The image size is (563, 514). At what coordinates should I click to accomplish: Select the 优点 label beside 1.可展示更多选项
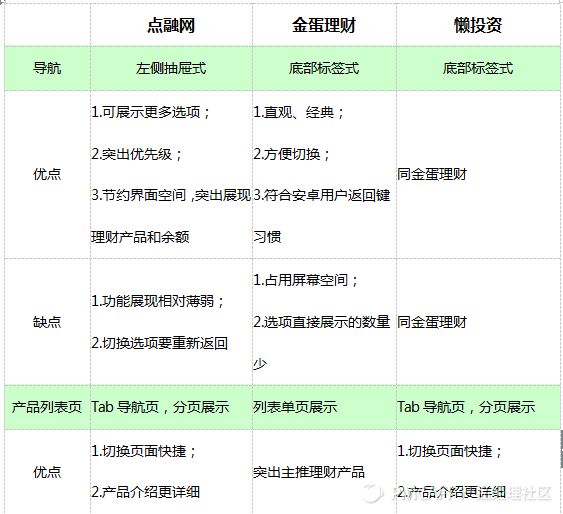point(47,174)
